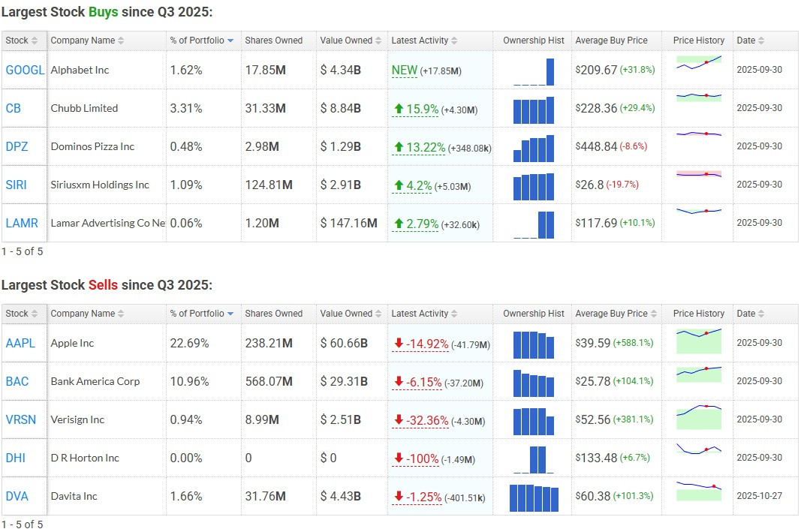Click Siriusxm price history sparkline

pyautogui.click(x=698, y=184)
